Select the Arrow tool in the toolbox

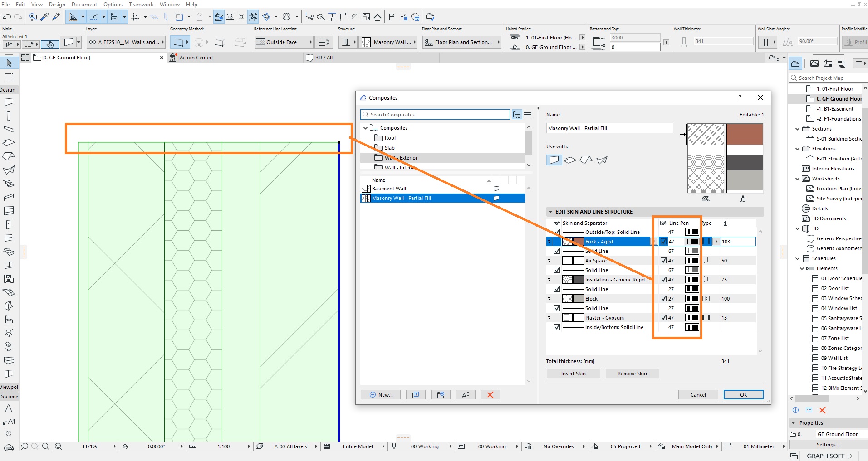9,63
